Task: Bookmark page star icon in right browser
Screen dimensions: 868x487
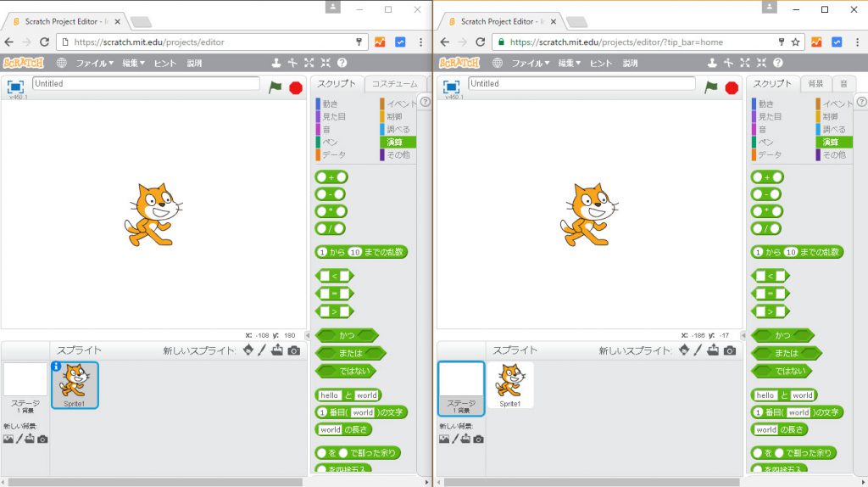Action: [795, 42]
